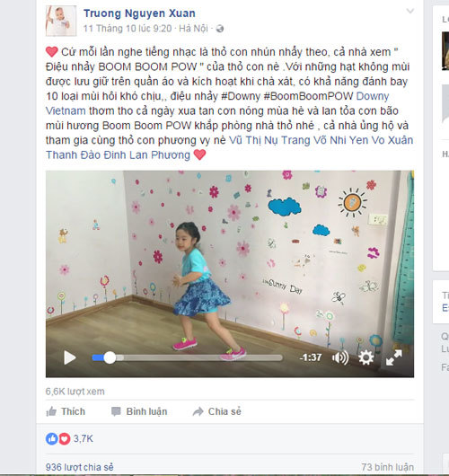Image resolution: width=449 pixels, height=476 pixels.
Task: Click the Bình luận comment button
Action: click(139, 411)
